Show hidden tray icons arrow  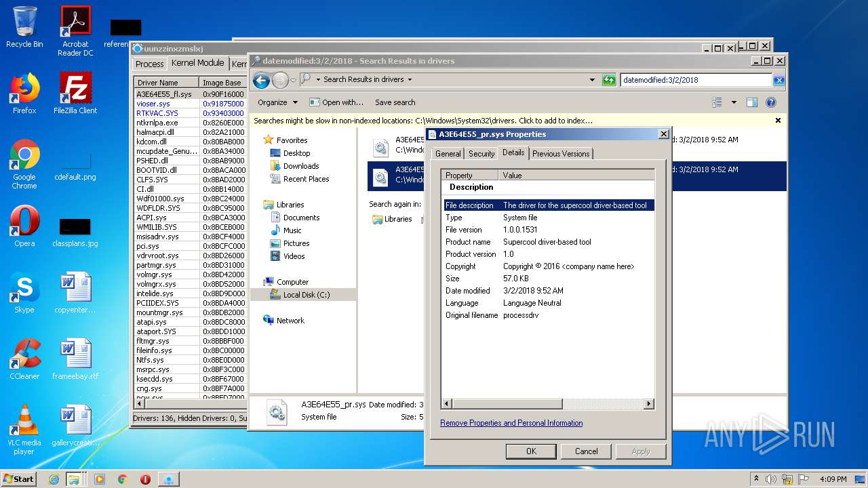(x=756, y=479)
